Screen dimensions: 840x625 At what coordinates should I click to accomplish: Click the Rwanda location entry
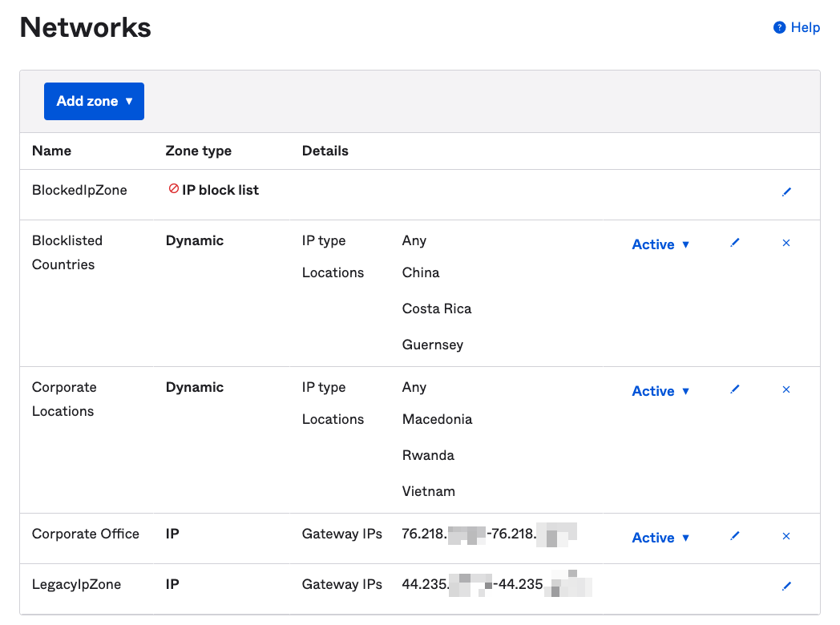pyautogui.click(x=428, y=455)
